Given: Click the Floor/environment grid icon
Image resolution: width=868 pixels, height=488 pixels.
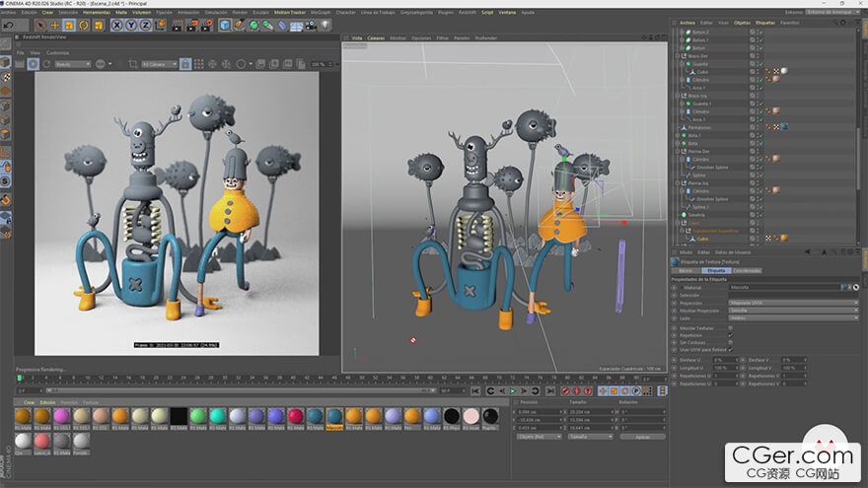Looking at the screenshot, I should (296, 26).
